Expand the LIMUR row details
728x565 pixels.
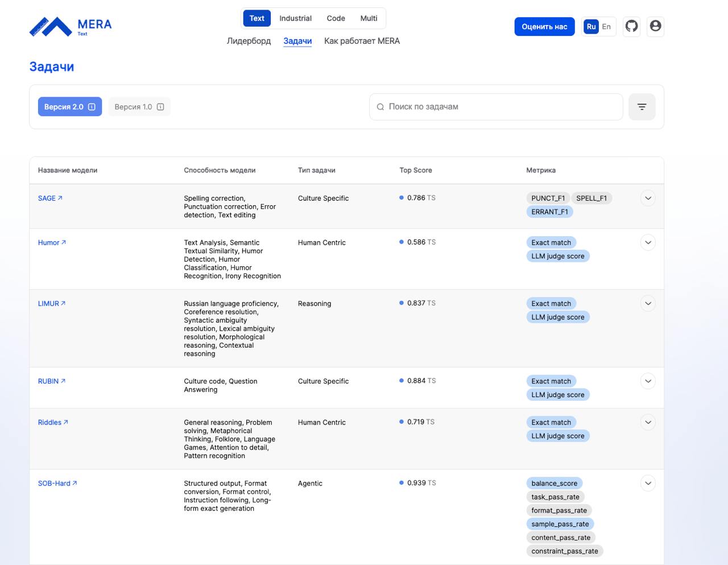coord(648,303)
